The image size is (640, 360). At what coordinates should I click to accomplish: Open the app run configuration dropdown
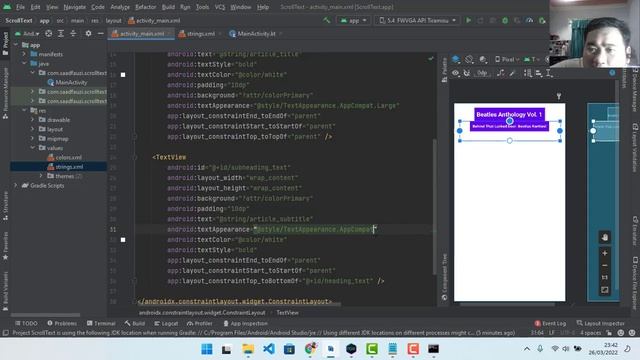coord(353,20)
